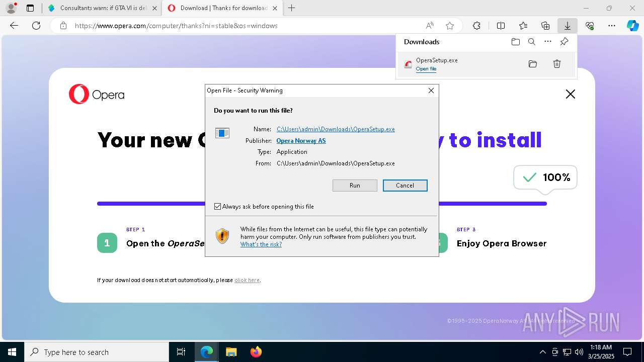
Task: Open What's the risk link
Action: 261,244
